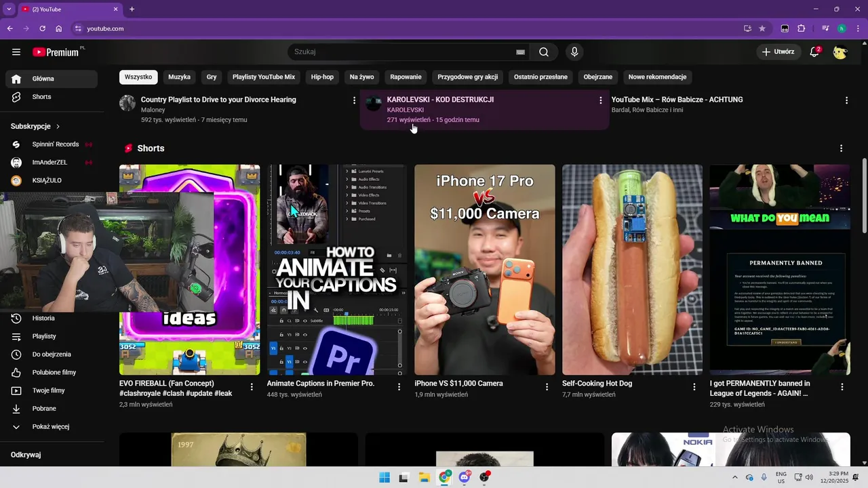Select the Przygodowe gry akcji chip
This screenshot has height=488, width=868.
tap(468, 77)
